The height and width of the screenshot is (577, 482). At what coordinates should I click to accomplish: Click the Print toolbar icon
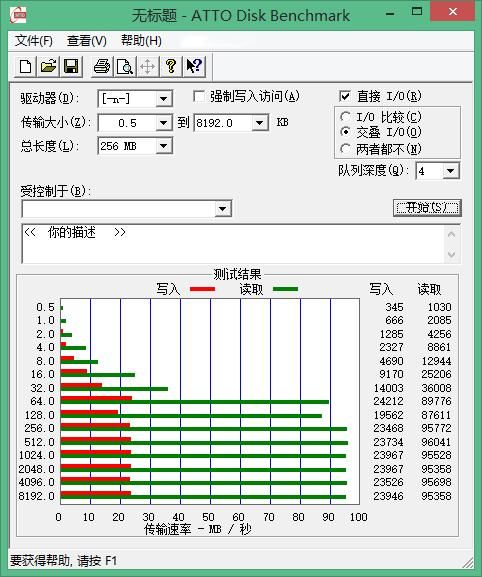click(102, 67)
